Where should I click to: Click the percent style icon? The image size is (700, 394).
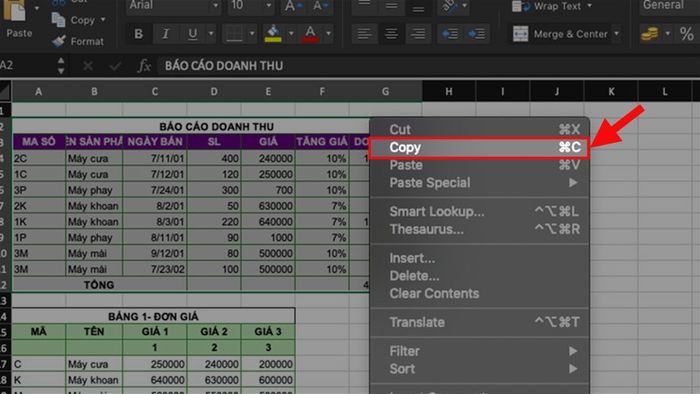click(687, 33)
